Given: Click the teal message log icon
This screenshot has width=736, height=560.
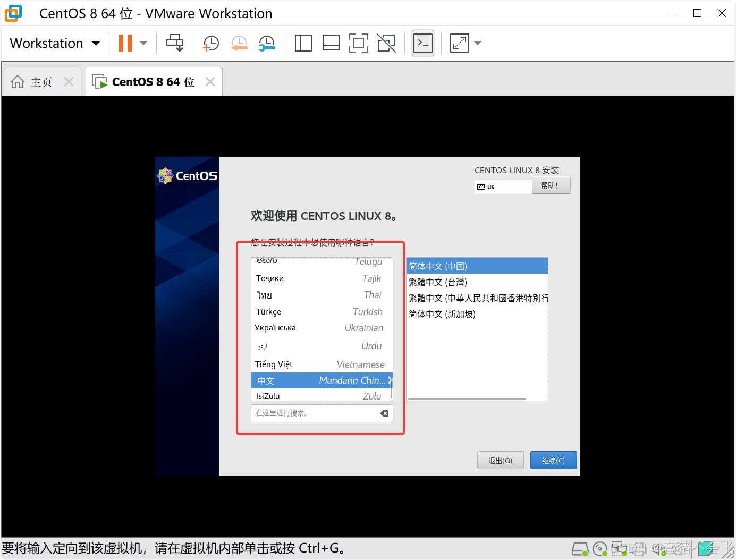Looking at the screenshot, I should [706, 549].
